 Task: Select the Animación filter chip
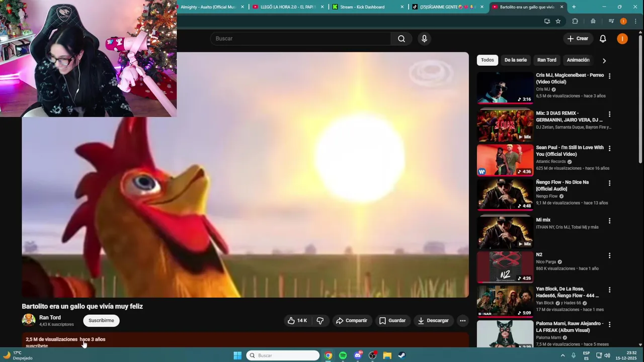tap(578, 60)
